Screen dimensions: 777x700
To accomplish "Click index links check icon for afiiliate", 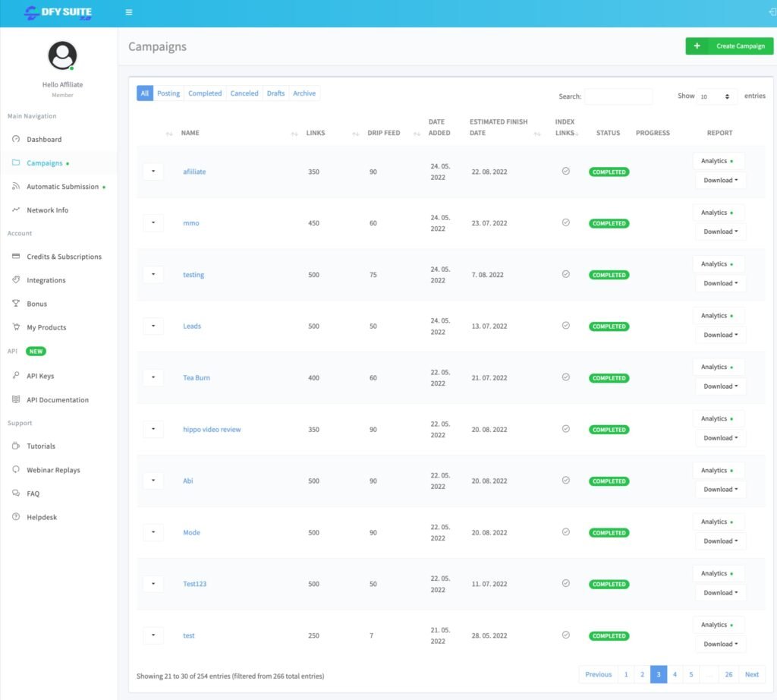I will tap(565, 172).
